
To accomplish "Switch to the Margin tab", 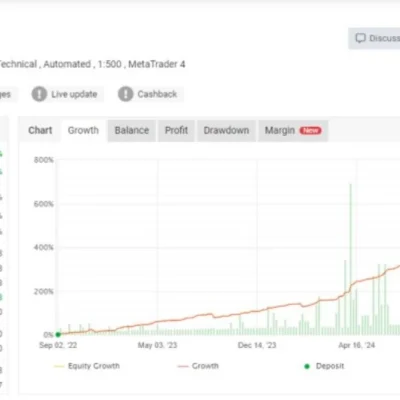I will click(293, 130).
